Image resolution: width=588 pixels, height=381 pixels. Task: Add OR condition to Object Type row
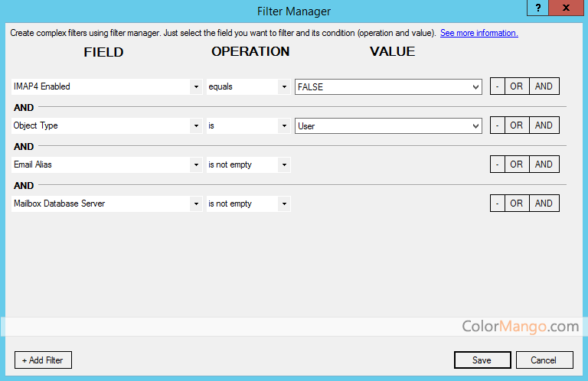point(517,125)
